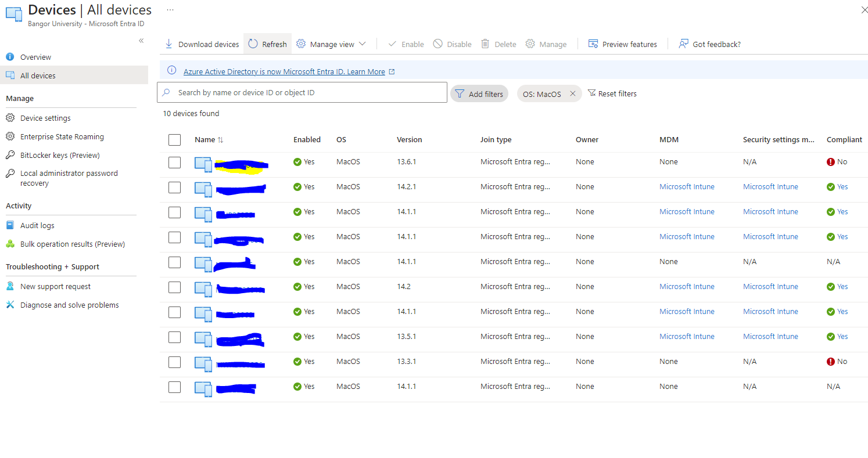Click the version cell 13.3.1
The width and height of the screenshot is (868, 458).
point(406,361)
